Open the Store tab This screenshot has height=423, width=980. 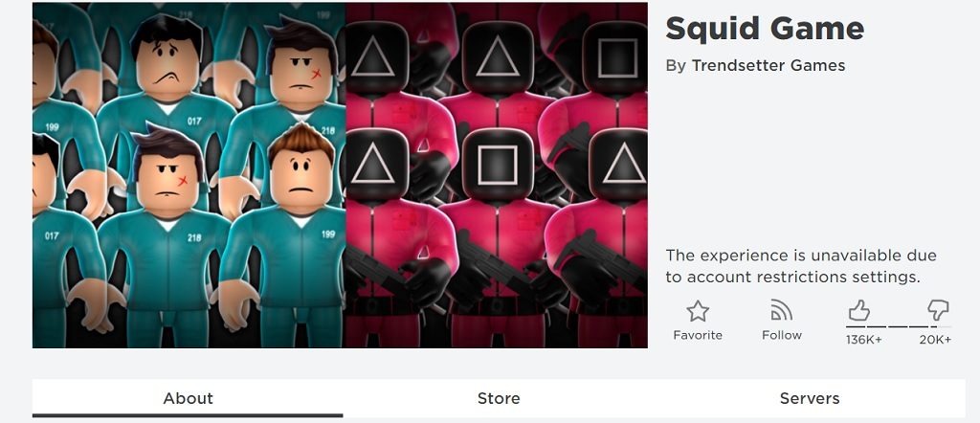pyautogui.click(x=498, y=399)
